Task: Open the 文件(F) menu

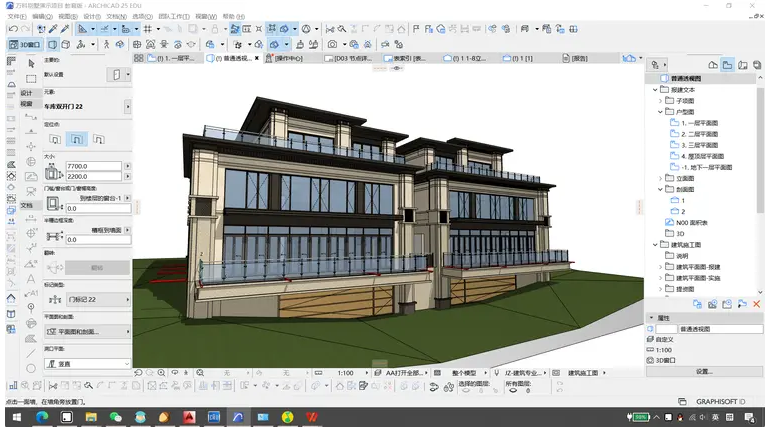Action: tap(17, 17)
